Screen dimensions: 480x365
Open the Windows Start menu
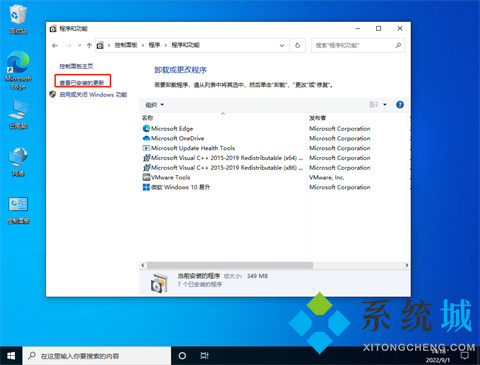pyautogui.click(x=11, y=356)
